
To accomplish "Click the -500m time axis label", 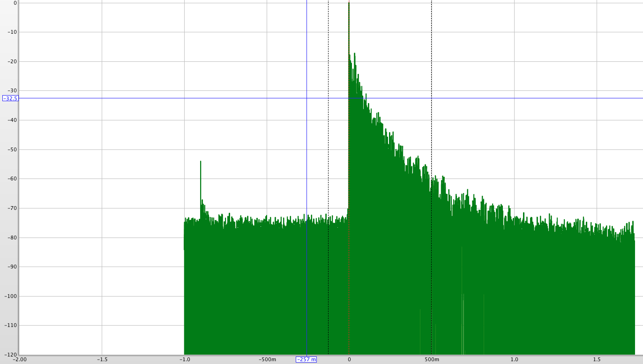I will pos(267,360).
